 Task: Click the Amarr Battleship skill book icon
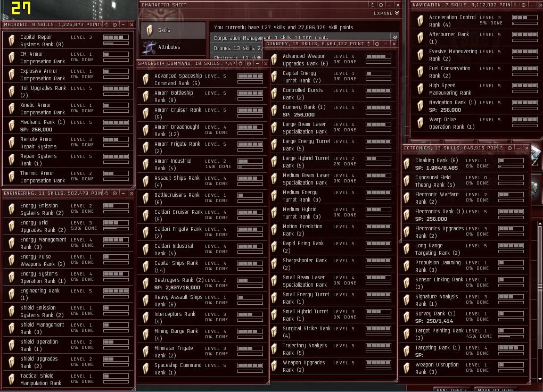click(x=146, y=96)
